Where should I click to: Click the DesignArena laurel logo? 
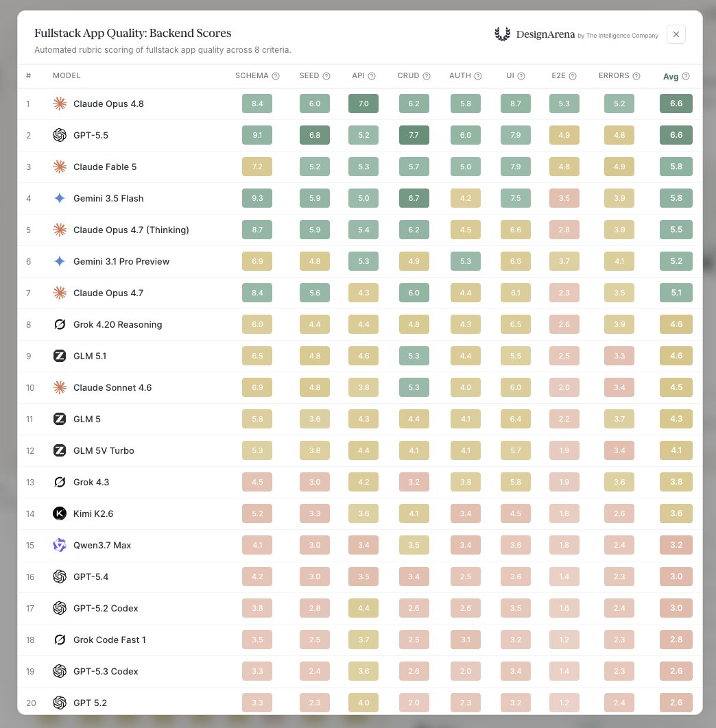coord(502,34)
